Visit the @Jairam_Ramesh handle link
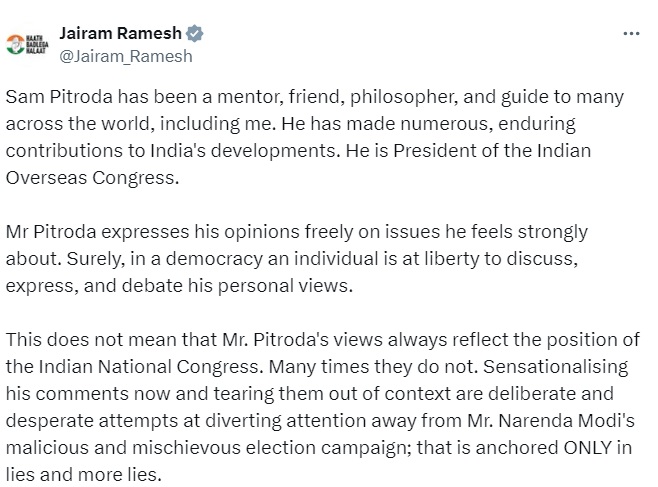Viewport: 658px width, 487px height. click(x=126, y=56)
